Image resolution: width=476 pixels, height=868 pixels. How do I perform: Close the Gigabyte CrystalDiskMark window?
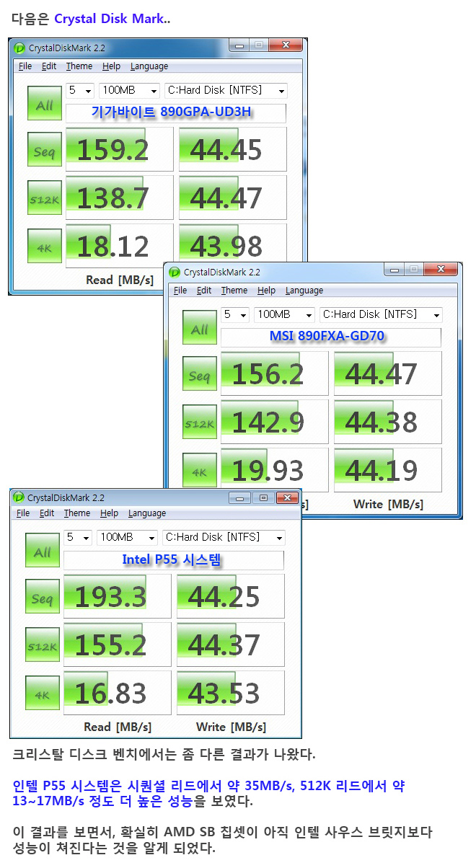[285, 45]
